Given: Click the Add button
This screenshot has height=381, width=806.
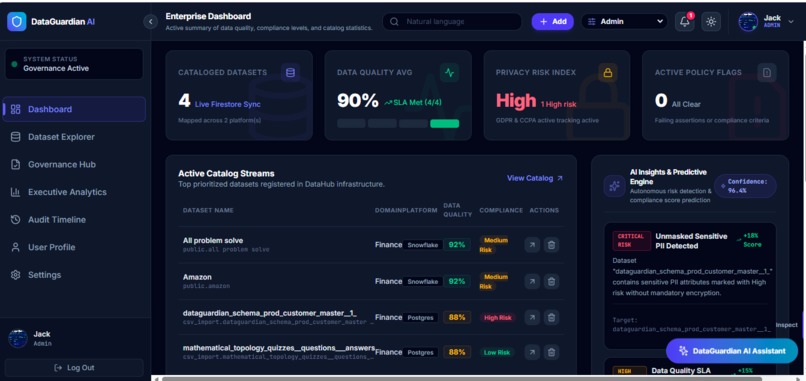Looking at the screenshot, I should click(x=553, y=22).
